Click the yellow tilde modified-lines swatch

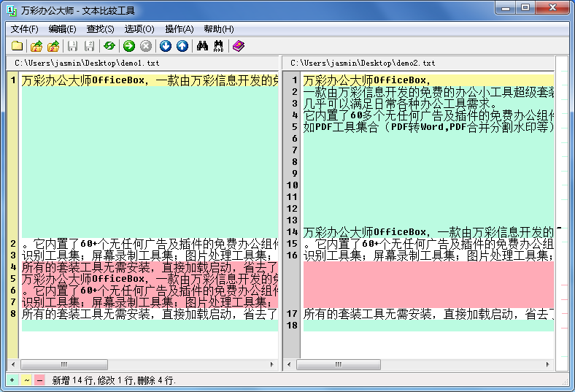(x=26, y=380)
